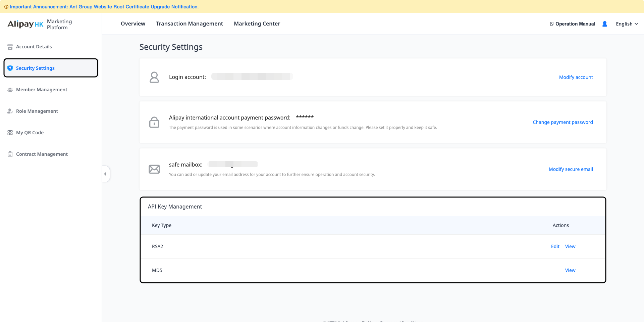Click the user profile avatar icon
The image size is (644, 322).
point(605,24)
